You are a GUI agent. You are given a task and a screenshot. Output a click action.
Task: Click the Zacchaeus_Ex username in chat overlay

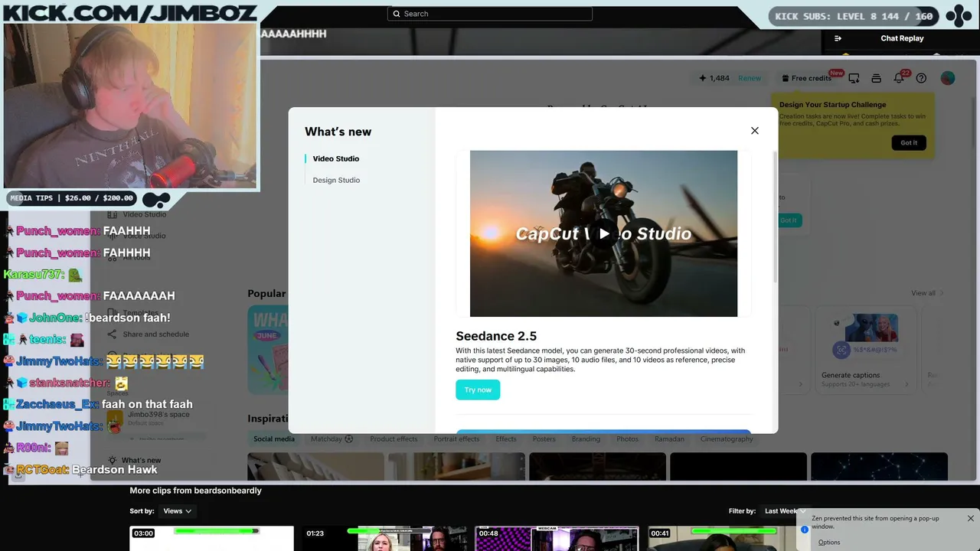(x=57, y=404)
